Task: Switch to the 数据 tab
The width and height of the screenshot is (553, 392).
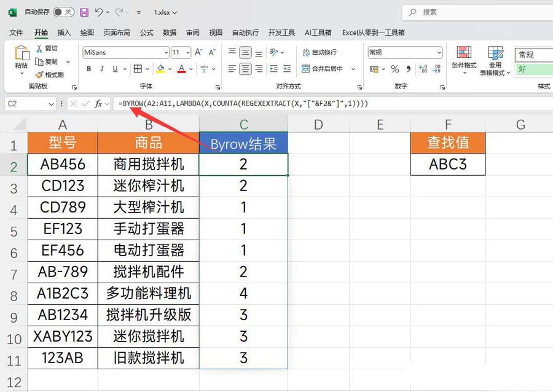Action: coord(170,33)
